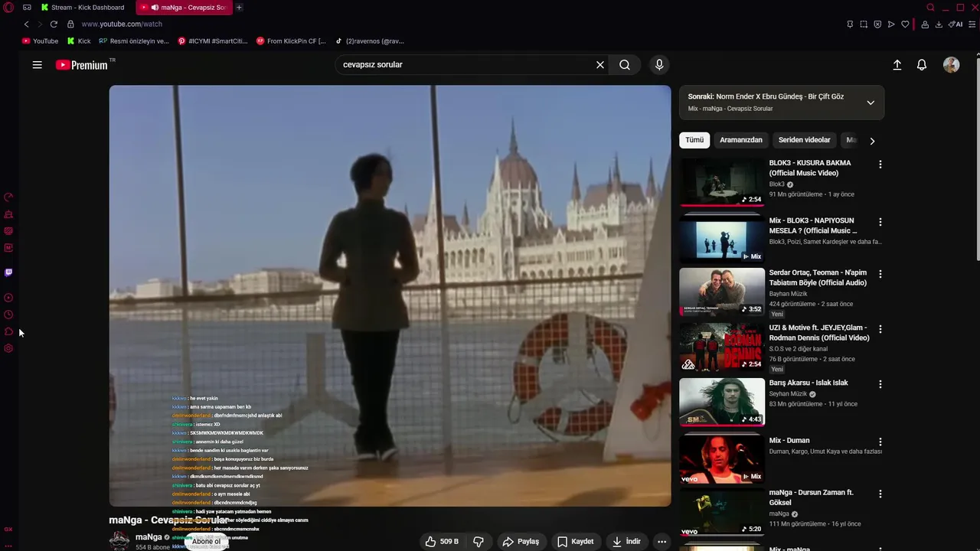Select the maNga - Cevapsız Sorular browser tab
The width and height of the screenshot is (980, 551).
(185, 8)
